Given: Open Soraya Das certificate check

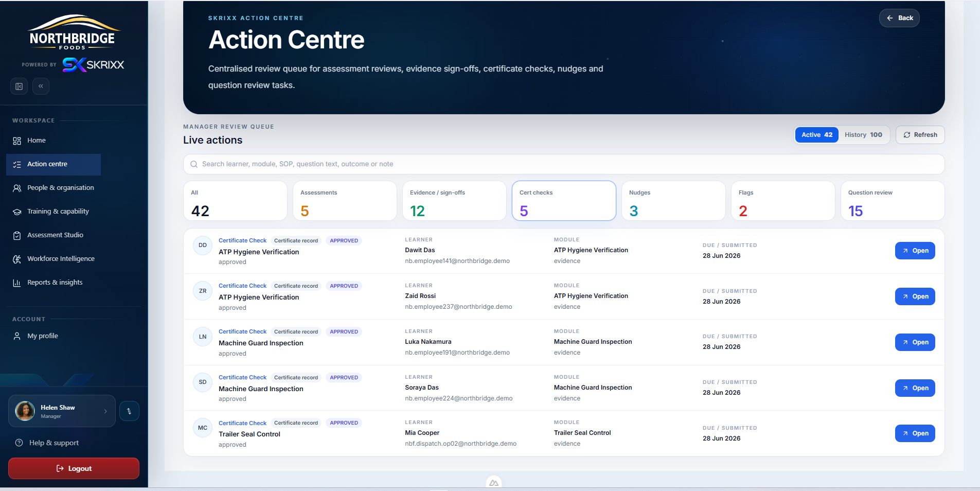Looking at the screenshot, I should coord(915,388).
